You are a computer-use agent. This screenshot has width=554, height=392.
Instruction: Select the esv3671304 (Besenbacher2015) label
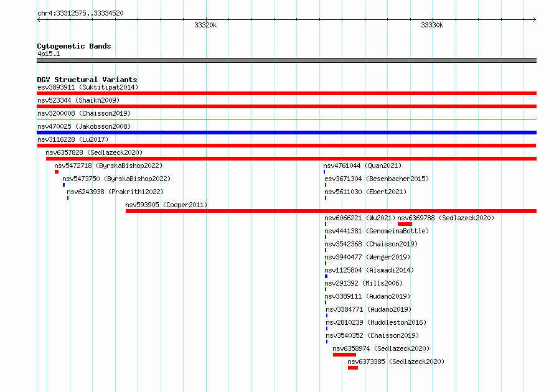pos(377,179)
